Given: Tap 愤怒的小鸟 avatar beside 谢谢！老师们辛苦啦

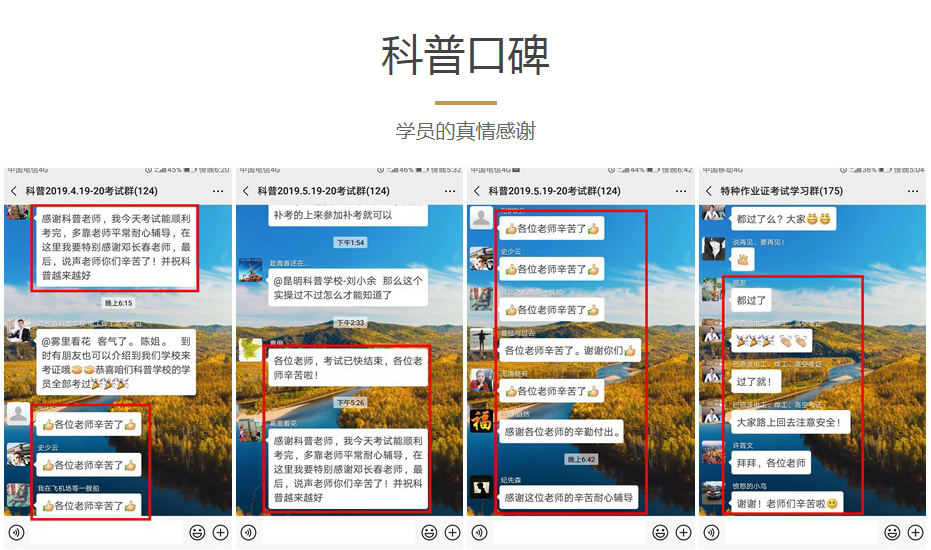Looking at the screenshot, I should [713, 492].
